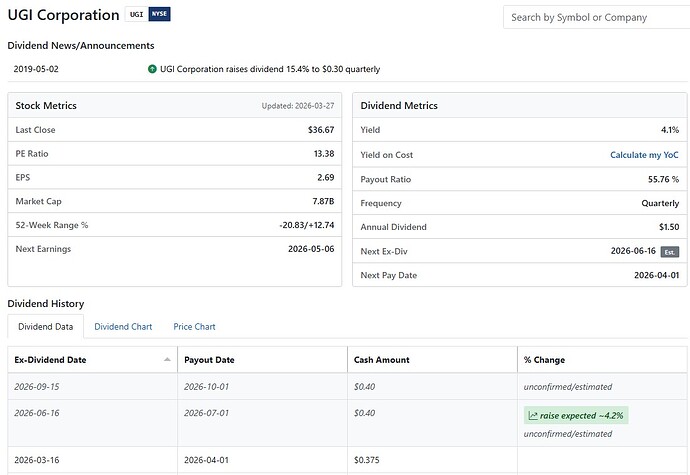Click the Next Pay Date value 2026-04-01
The image size is (690, 475).
pyautogui.click(x=657, y=275)
